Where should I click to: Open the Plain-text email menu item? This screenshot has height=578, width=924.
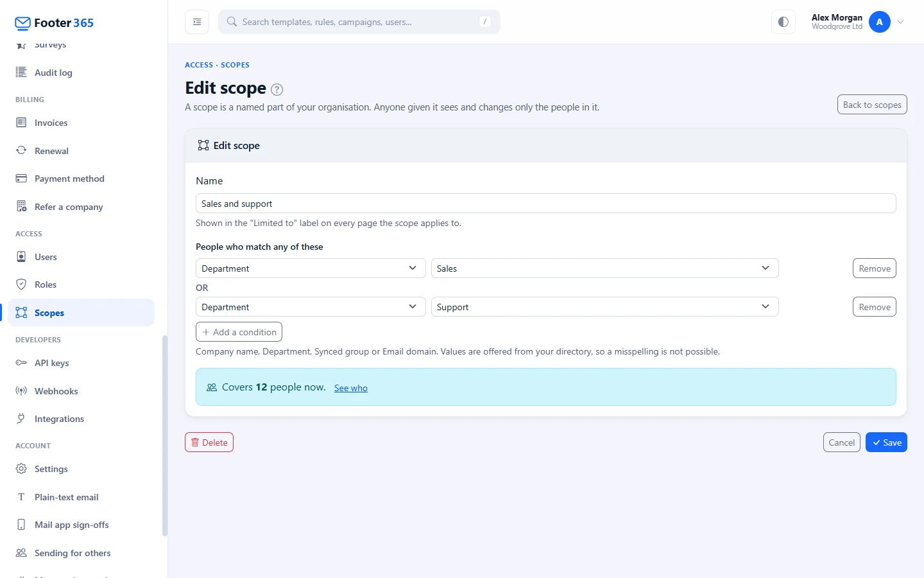[x=81, y=497]
